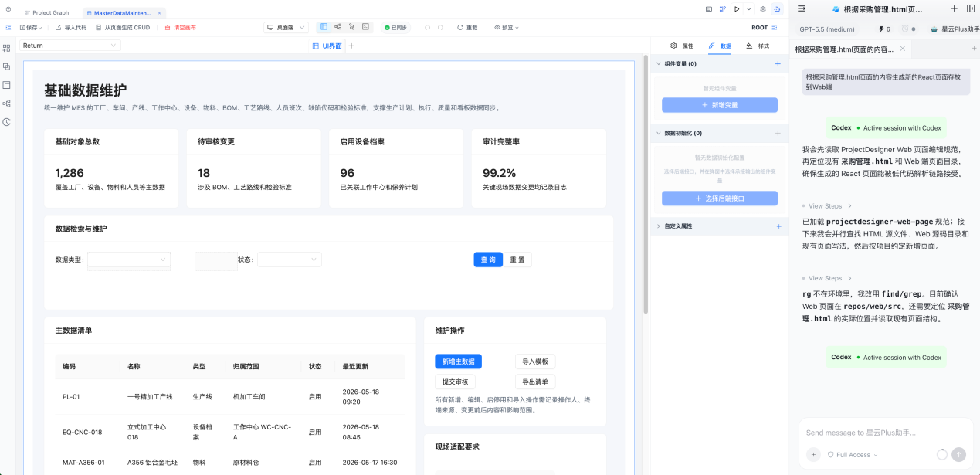Screen dimensions: 980x475
Task: Open the Return selector dropdown
Action: 70,46
